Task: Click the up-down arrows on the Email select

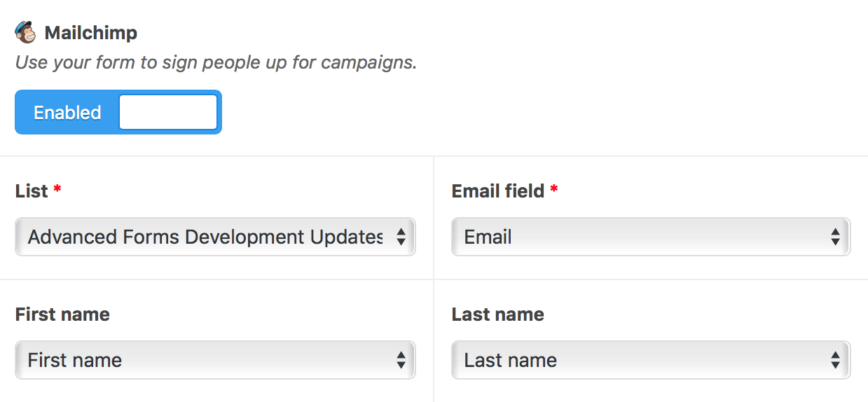Action: pos(835,237)
